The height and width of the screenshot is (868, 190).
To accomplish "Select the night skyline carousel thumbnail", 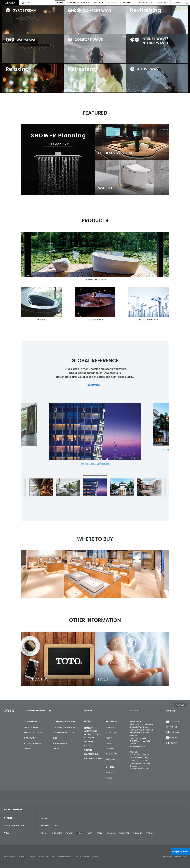I will (x=95, y=487).
